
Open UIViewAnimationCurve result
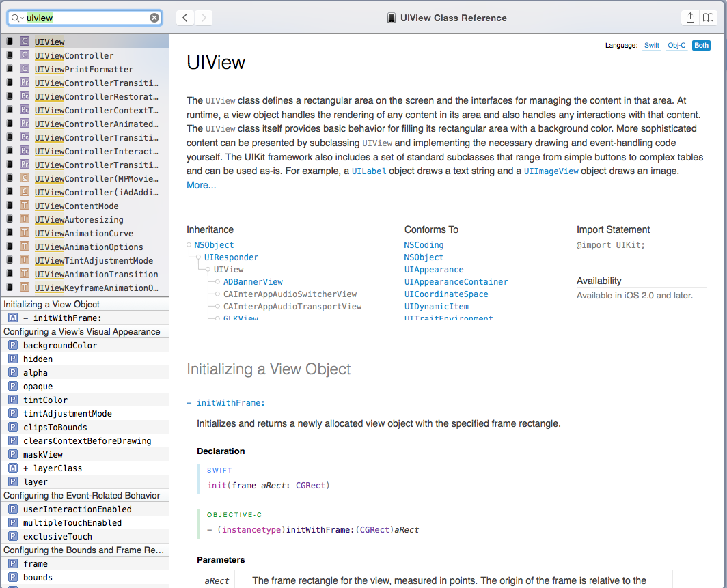pyautogui.click(x=85, y=233)
